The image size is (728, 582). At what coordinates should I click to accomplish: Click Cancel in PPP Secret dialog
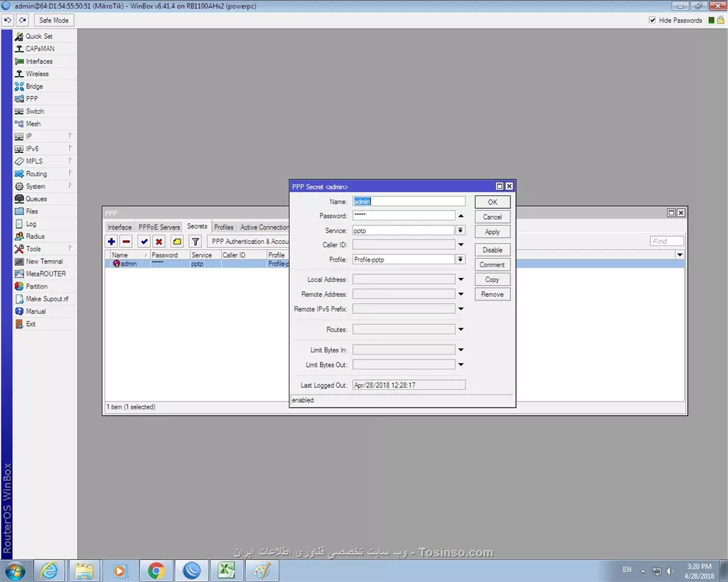click(493, 217)
